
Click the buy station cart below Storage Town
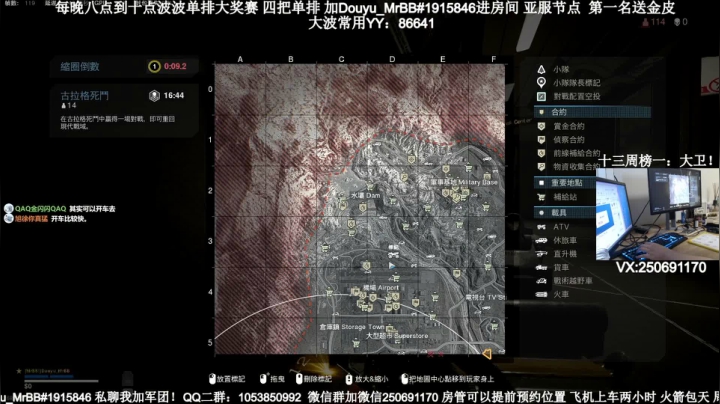click(x=355, y=343)
